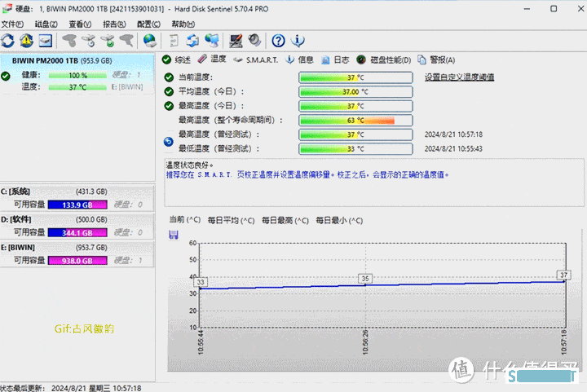Click the timestamp 2024/8/21 10:55:43
587x392 pixels.
(x=453, y=148)
